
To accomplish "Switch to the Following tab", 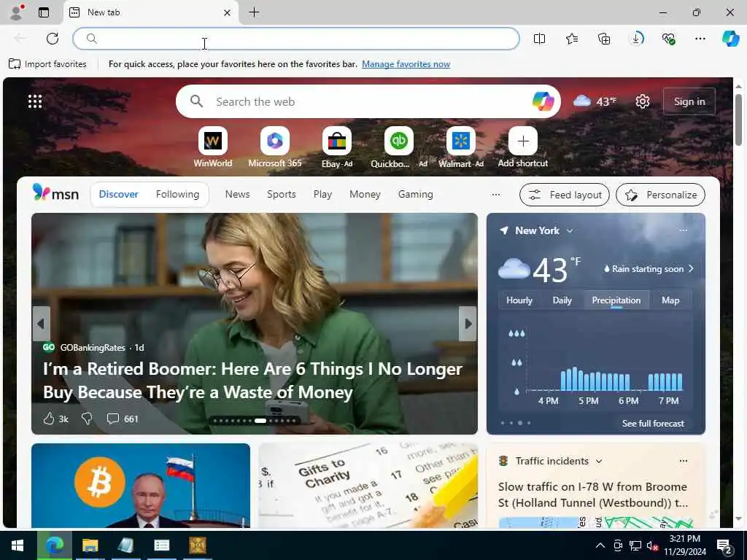I will 178,194.
